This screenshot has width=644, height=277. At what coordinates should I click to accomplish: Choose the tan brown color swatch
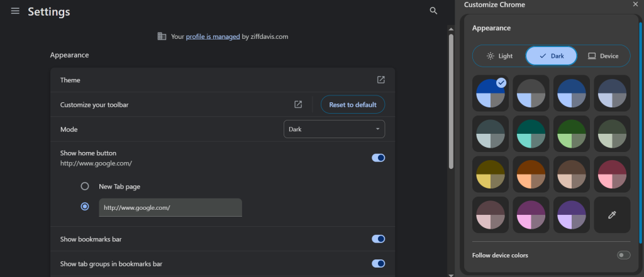point(571,175)
